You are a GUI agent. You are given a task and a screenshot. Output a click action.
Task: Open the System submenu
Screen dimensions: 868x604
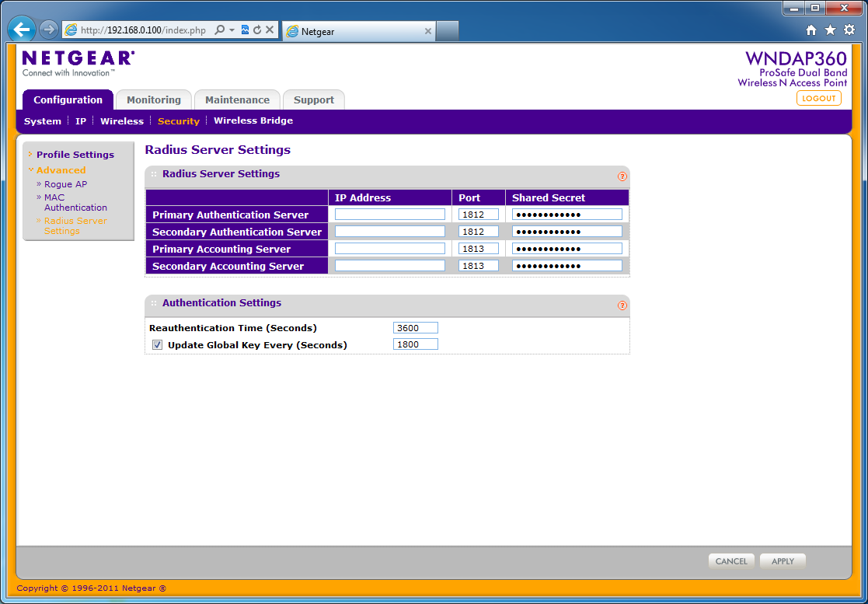[43, 121]
